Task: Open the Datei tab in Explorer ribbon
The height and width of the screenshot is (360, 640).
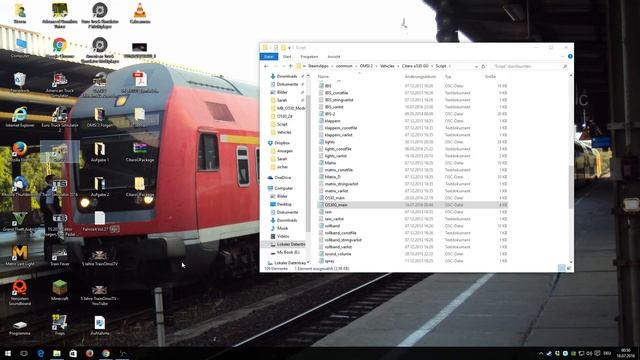Action: 269,56
